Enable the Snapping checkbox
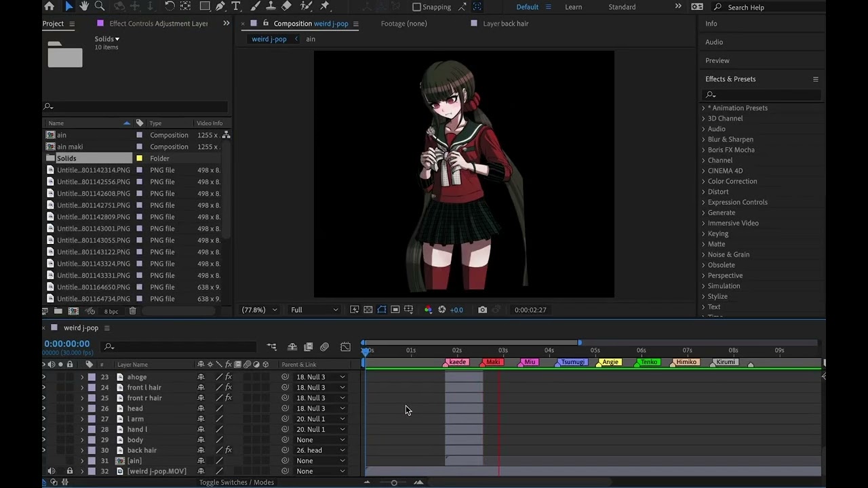 (417, 7)
